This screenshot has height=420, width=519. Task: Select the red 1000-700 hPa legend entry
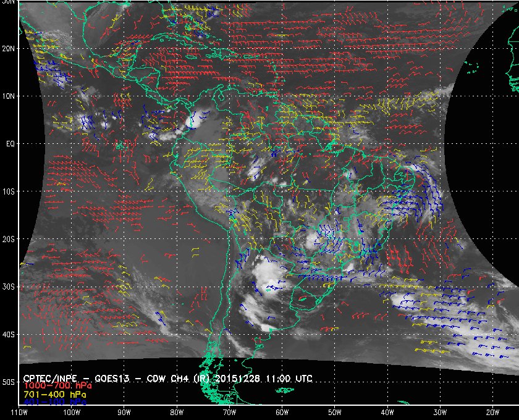point(57,386)
